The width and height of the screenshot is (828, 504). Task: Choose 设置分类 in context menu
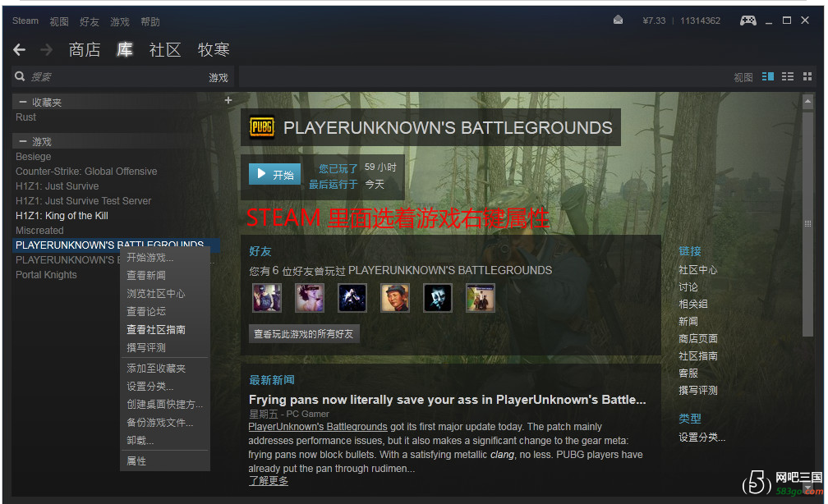pos(165,387)
